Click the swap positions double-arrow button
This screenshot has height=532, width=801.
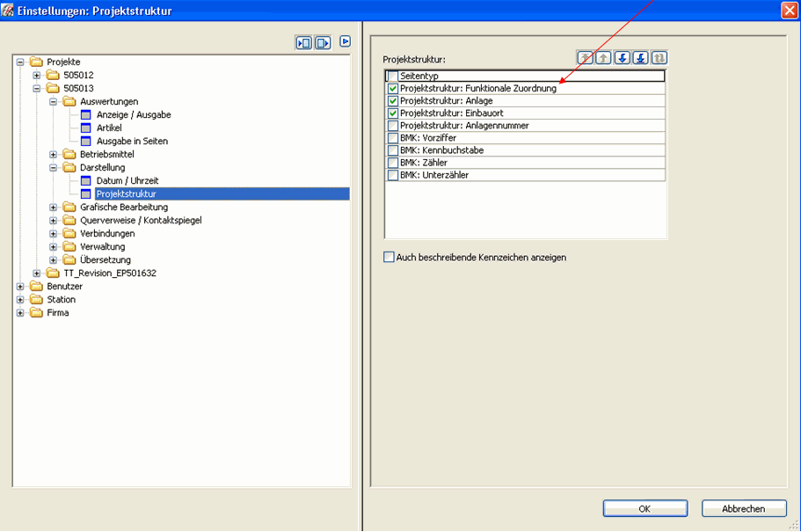tap(659, 58)
